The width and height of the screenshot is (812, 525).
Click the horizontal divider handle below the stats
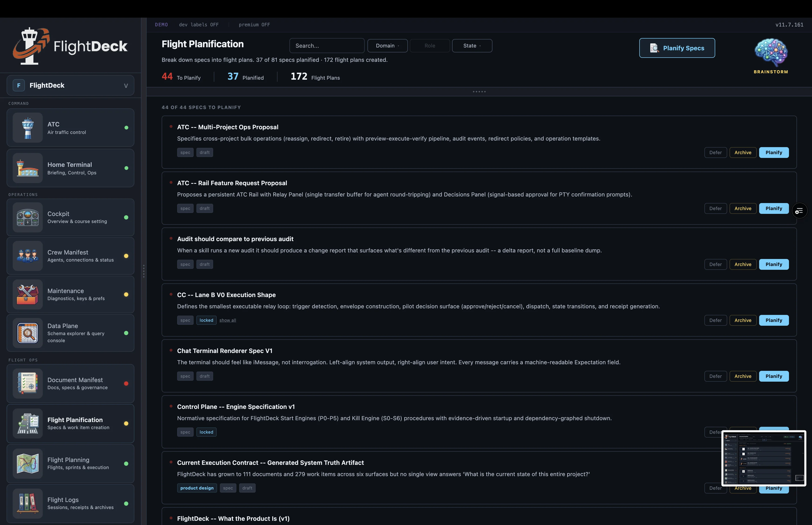pyautogui.click(x=479, y=92)
